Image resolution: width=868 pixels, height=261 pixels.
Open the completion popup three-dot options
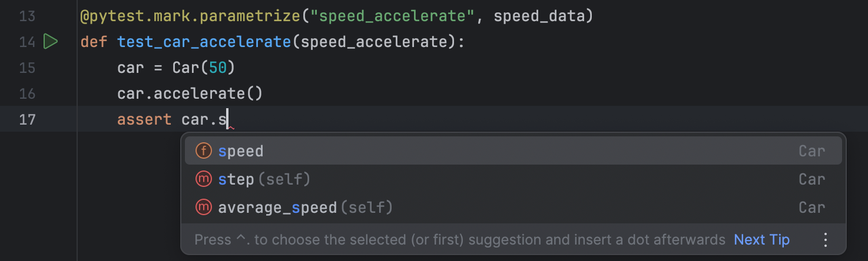[825, 240]
